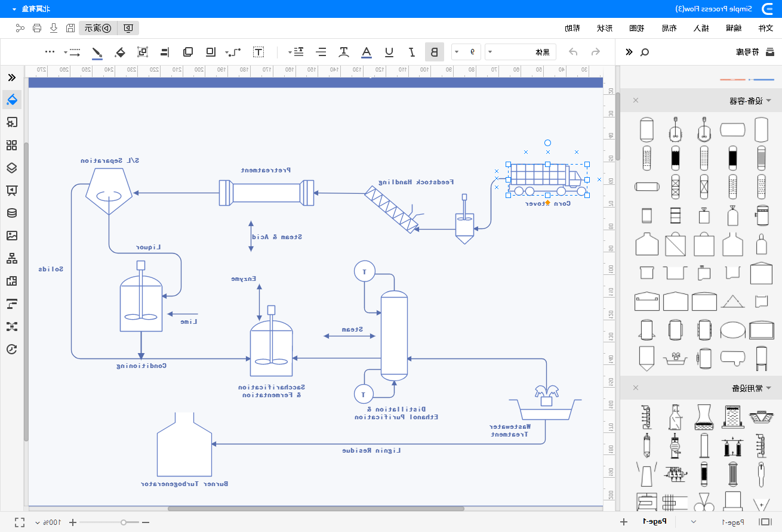782x532 pixels.
Task: Collapse the 常用设备 symbol section
Action: [x=769, y=388]
